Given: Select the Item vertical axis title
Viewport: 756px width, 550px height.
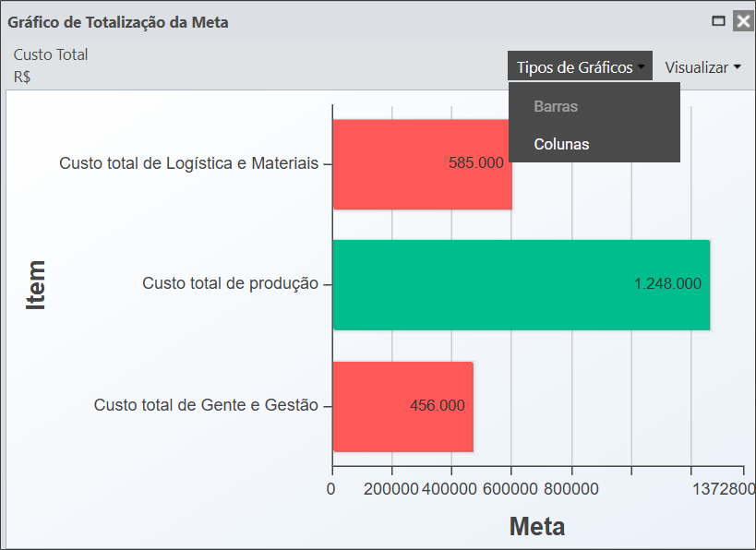Looking at the screenshot, I should point(36,284).
